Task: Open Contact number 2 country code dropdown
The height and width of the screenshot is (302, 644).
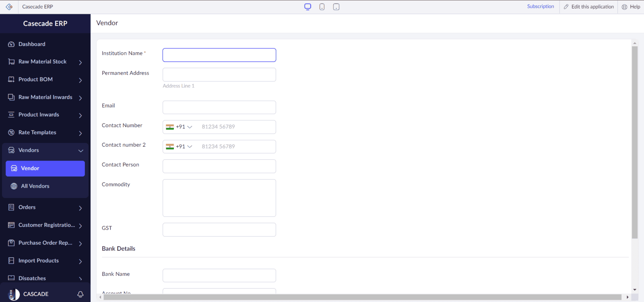Action: pos(180,147)
